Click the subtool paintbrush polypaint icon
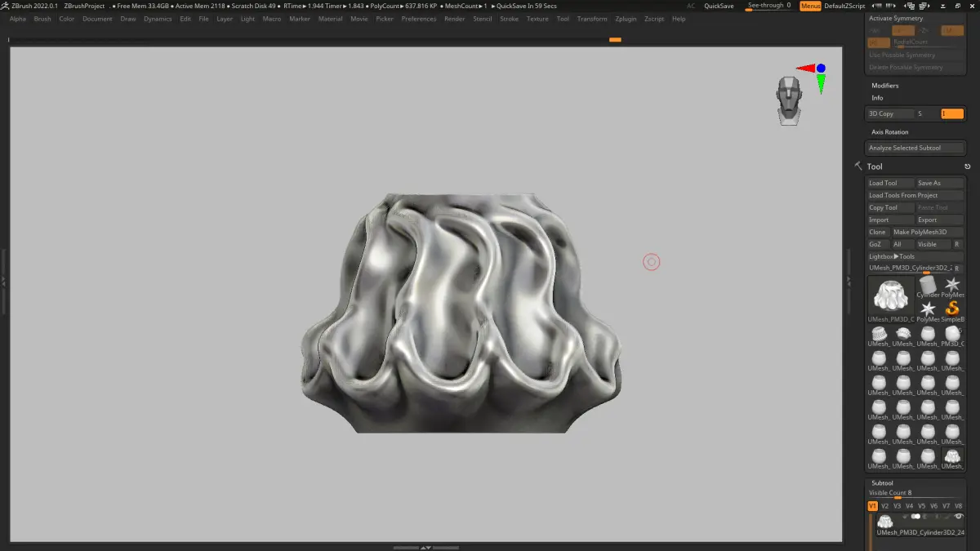Viewport: 980px width, 551px height. [947, 516]
